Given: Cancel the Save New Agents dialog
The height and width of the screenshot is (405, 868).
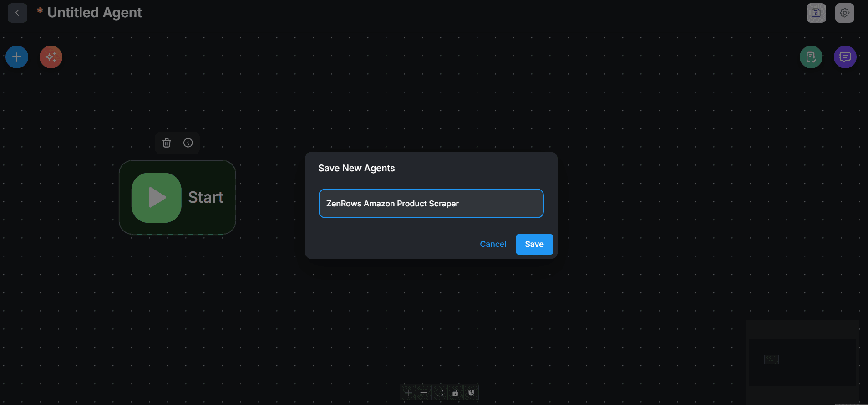Looking at the screenshot, I should [493, 244].
